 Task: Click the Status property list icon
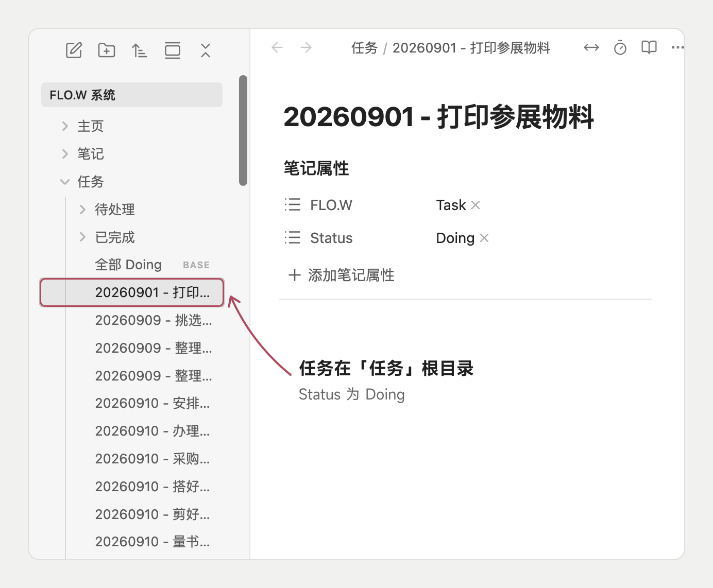click(293, 238)
